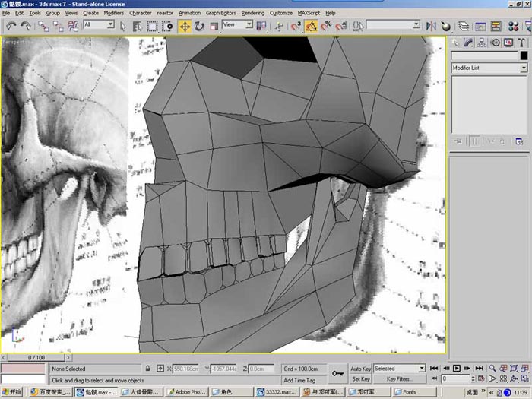This screenshot has width=532, height=399.
Task: Switch to the Utilities panel tab
Action: coord(522,43)
